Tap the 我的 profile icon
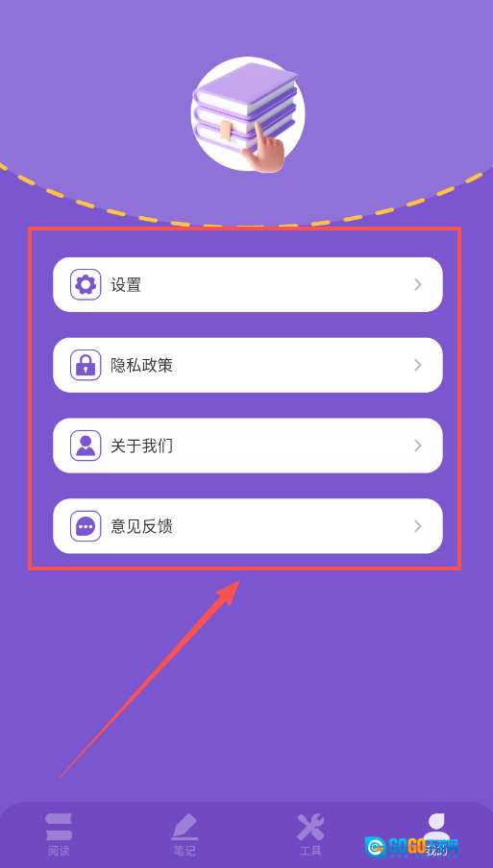This screenshot has height=868, width=493. (x=436, y=827)
